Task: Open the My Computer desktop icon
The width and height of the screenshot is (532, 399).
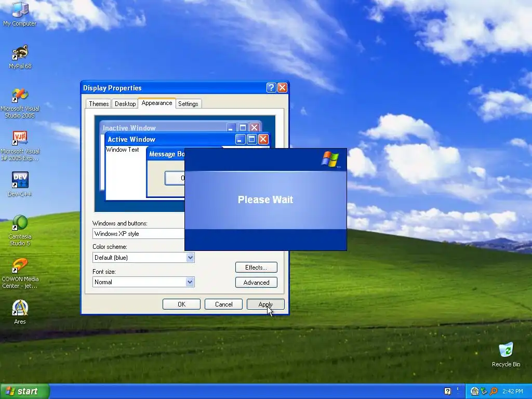Action: [20, 14]
